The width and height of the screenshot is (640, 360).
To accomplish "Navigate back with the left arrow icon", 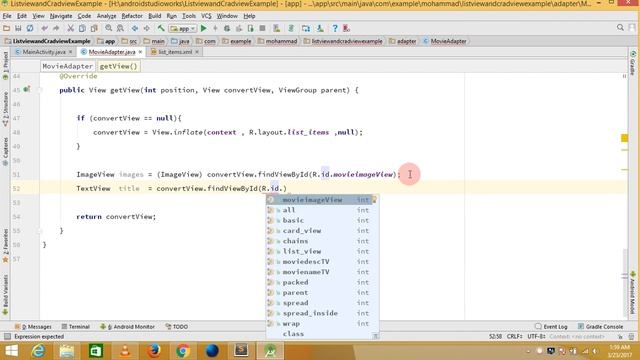I will click(135, 28).
